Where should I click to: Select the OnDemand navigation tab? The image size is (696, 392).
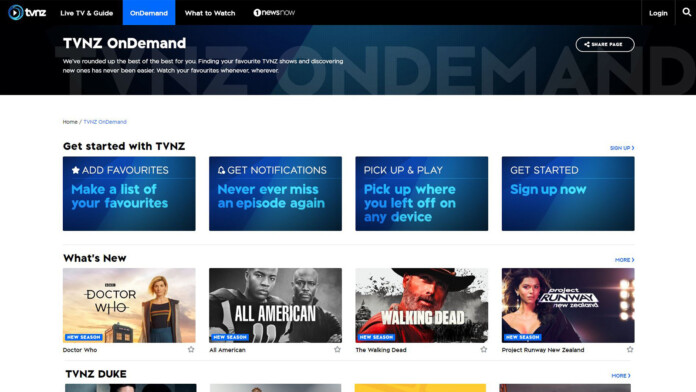coord(149,12)
